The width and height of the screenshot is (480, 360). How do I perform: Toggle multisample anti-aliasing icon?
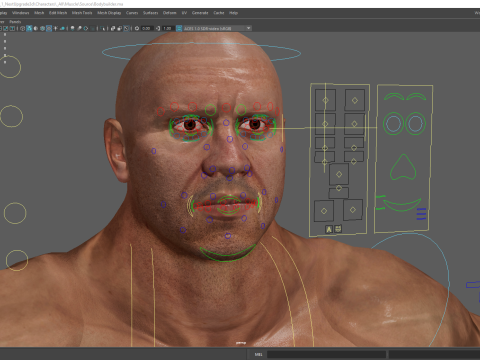point(86,28)
